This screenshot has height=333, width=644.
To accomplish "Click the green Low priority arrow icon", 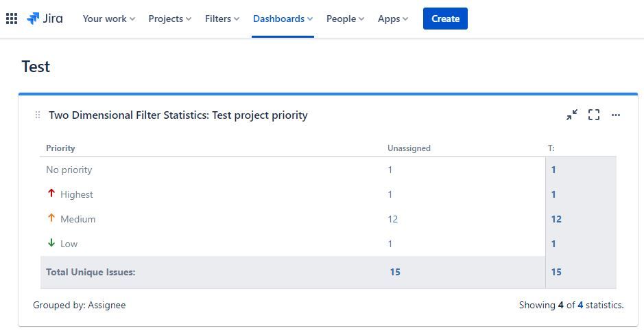I will 51,243.
